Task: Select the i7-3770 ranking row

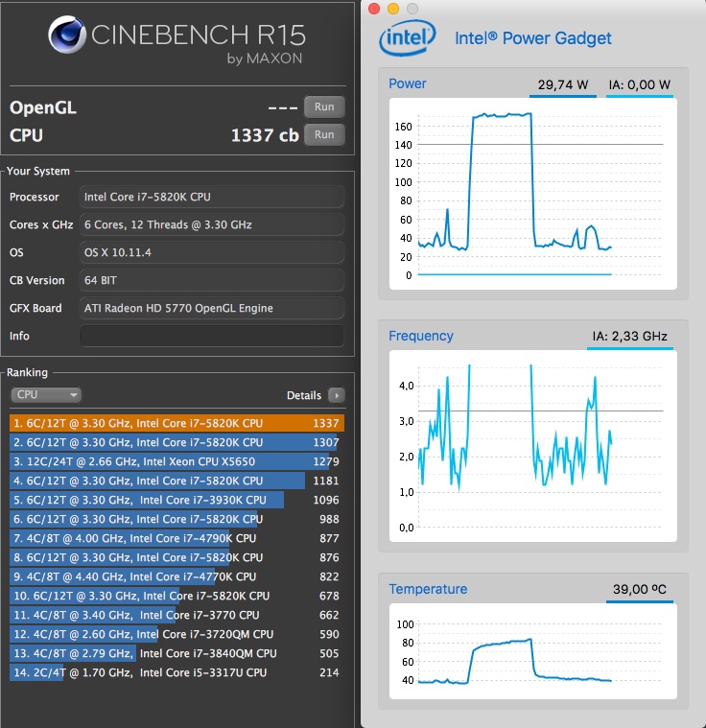Action: 176,615
